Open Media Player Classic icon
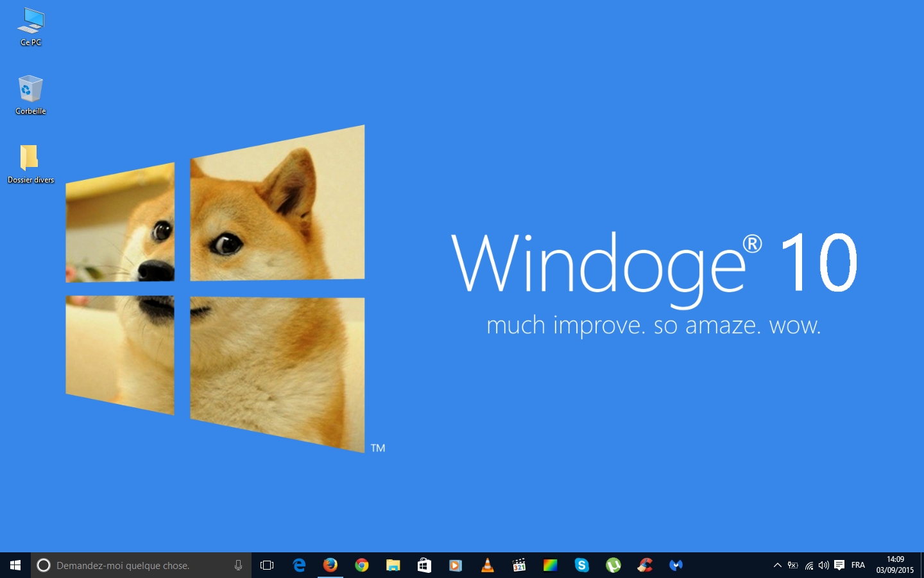 point(518,565)
